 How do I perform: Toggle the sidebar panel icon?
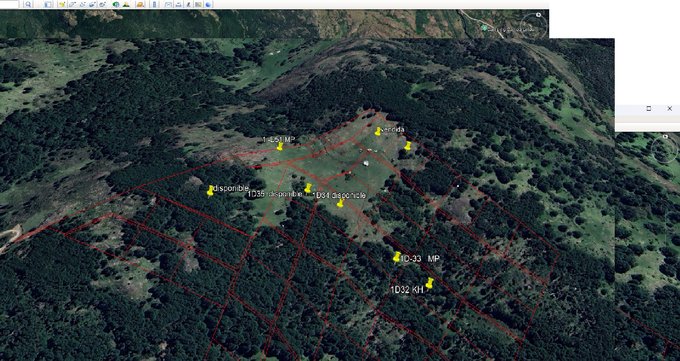[48, 4]
